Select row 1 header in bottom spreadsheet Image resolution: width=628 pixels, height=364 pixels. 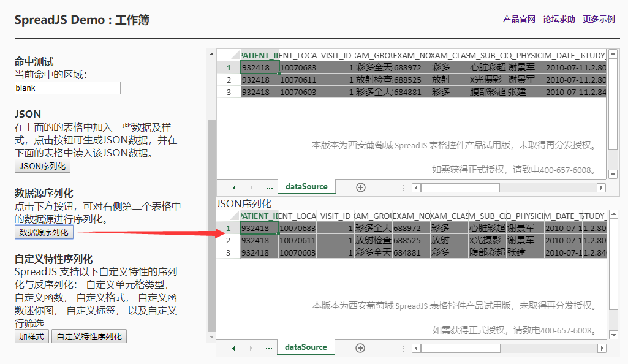(x=229, y=228)
